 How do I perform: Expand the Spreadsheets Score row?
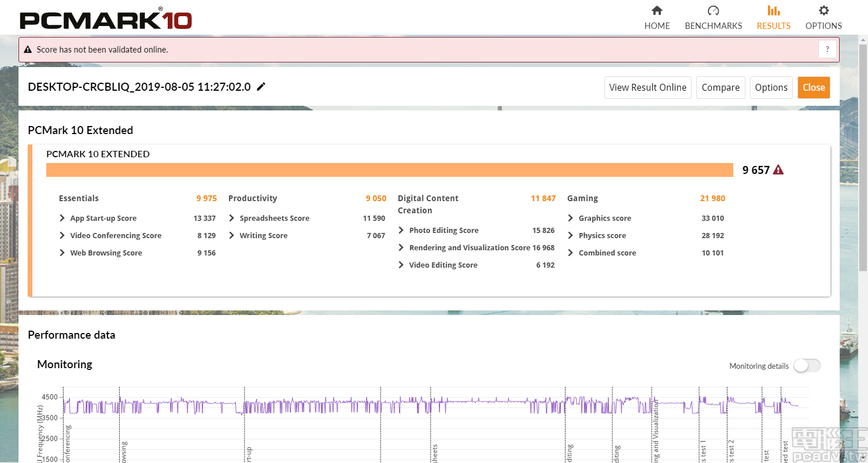pyautogui.click(x=232, y=218)
